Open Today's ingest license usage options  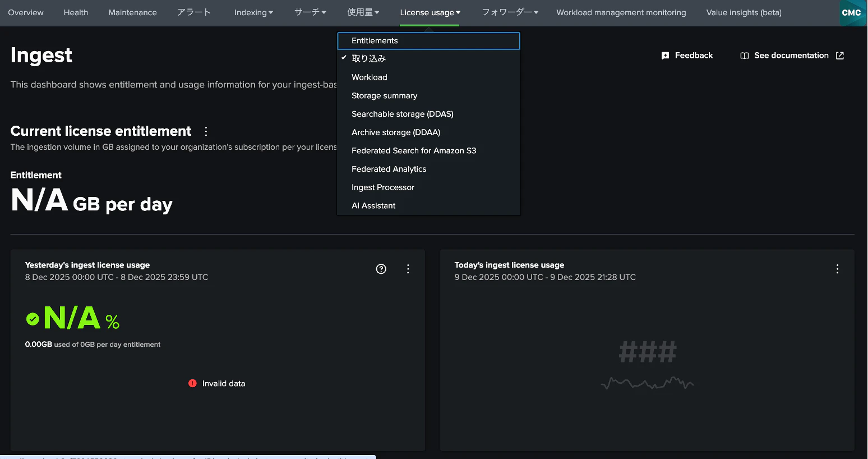[x=838, y=269]
